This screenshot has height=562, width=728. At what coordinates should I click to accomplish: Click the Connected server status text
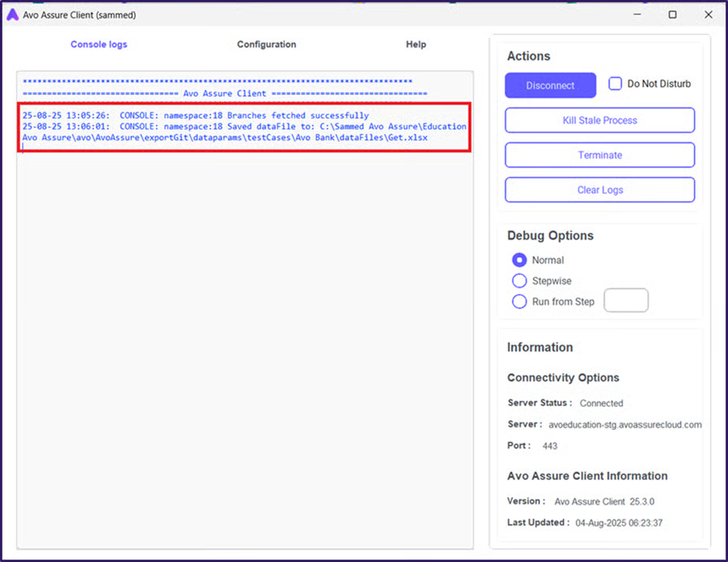point(602,403)
